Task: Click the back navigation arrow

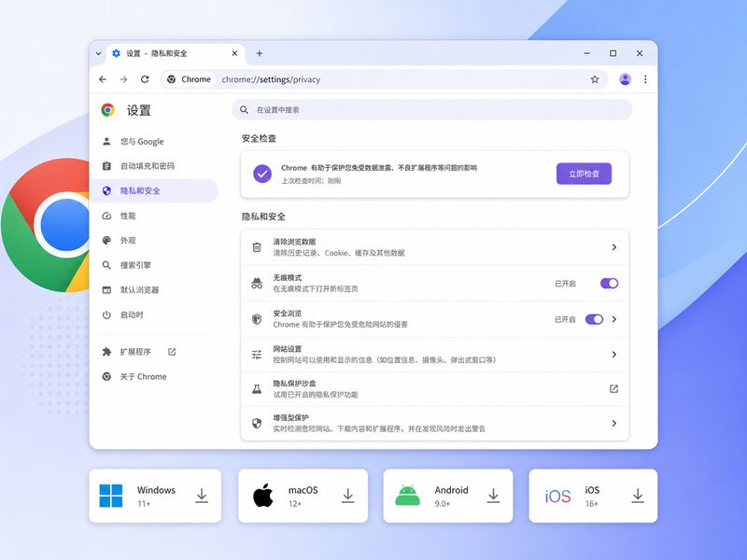Action: (x=103, y=79)
